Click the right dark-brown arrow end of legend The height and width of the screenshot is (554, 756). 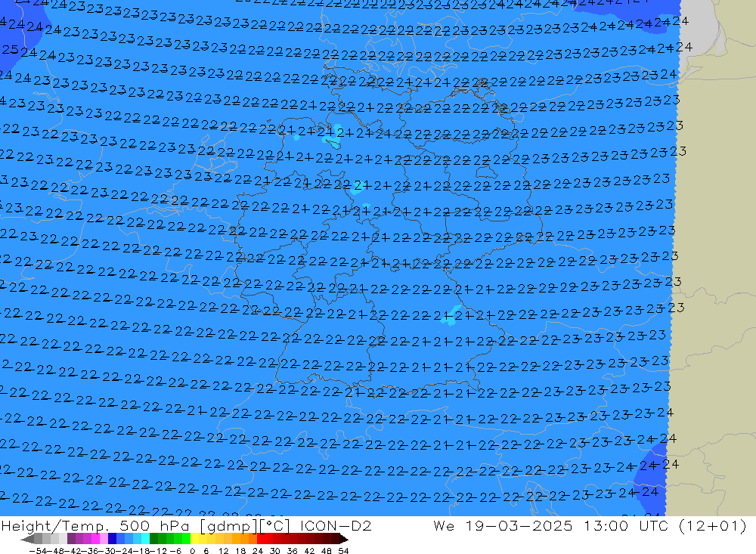coord(344,539)
